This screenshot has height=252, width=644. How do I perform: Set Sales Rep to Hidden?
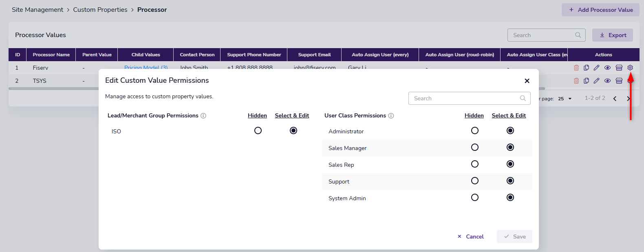[x=475, y=164]
